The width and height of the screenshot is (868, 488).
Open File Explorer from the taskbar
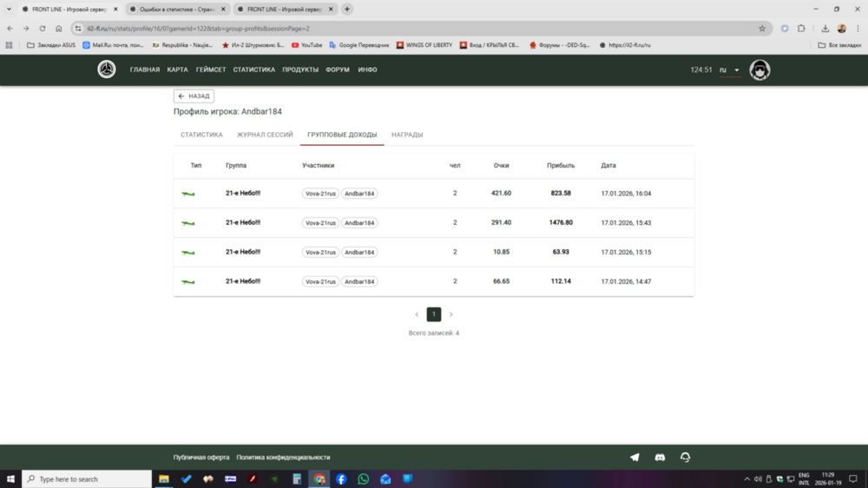pyautogui.click(x=164, y=478)
